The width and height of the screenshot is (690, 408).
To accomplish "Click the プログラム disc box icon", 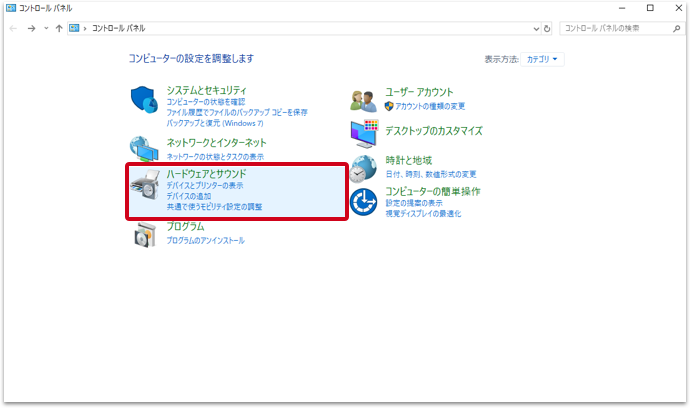I will [145, 235].
